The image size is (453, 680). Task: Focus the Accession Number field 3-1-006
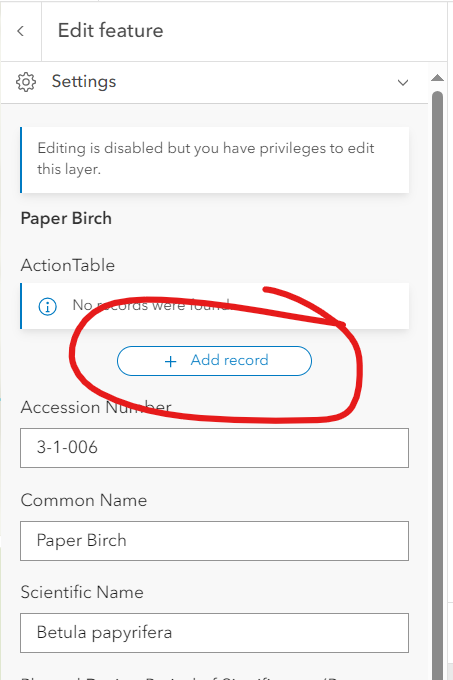[x=215, y=448]
